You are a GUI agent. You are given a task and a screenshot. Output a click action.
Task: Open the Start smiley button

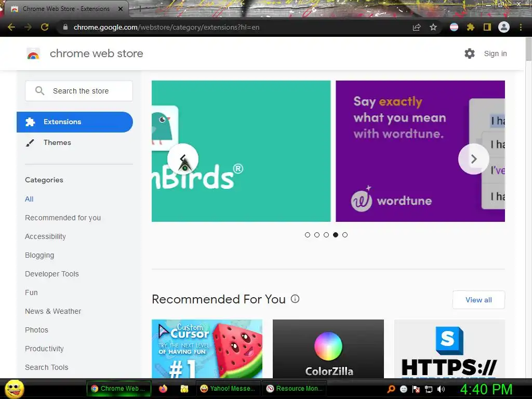click(x=14, y=389)
